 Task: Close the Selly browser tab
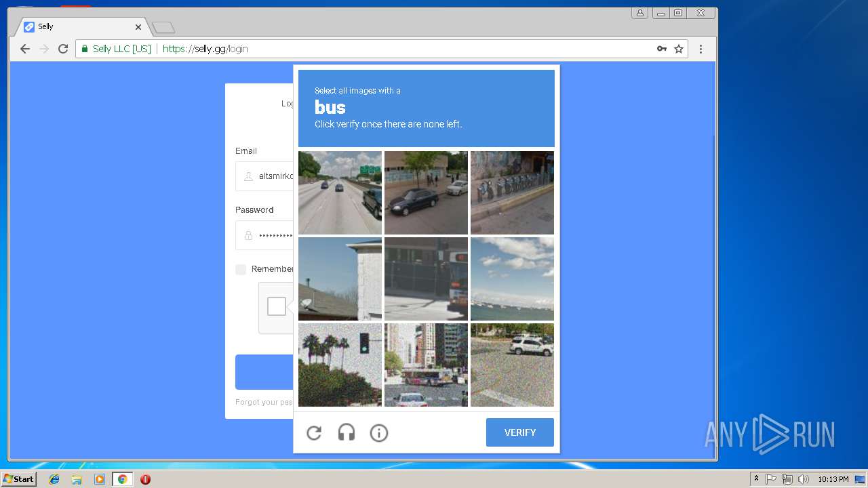coord(138,27)
